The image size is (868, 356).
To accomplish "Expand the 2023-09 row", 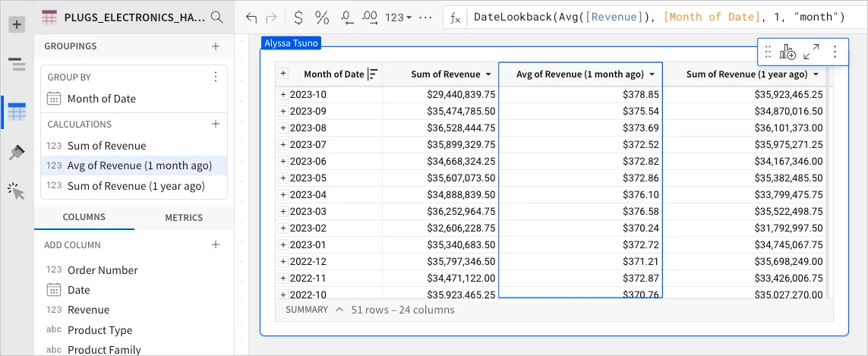I will click(x=282, y=112).
